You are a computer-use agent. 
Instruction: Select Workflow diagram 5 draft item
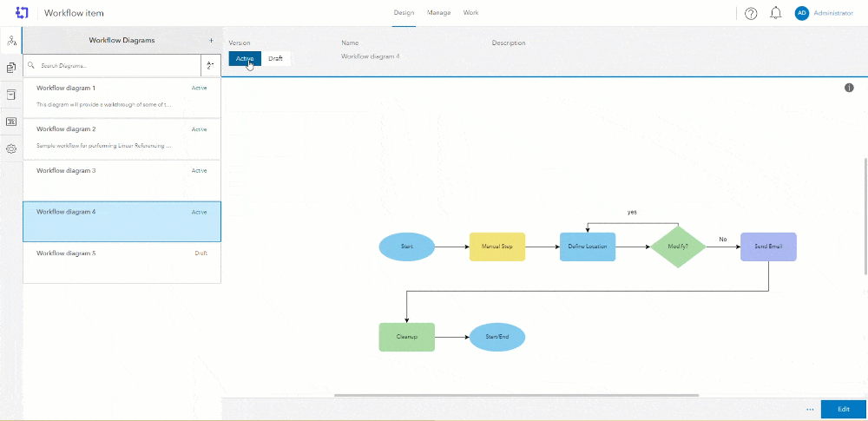(122, 263)
